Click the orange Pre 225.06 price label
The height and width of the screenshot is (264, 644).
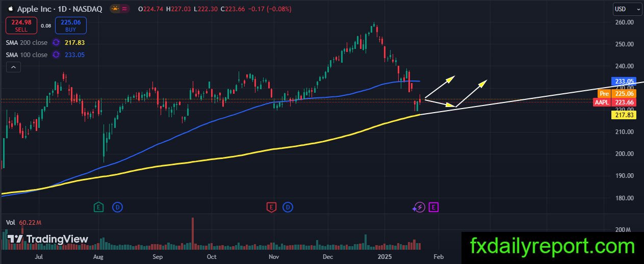coord(618,93)
